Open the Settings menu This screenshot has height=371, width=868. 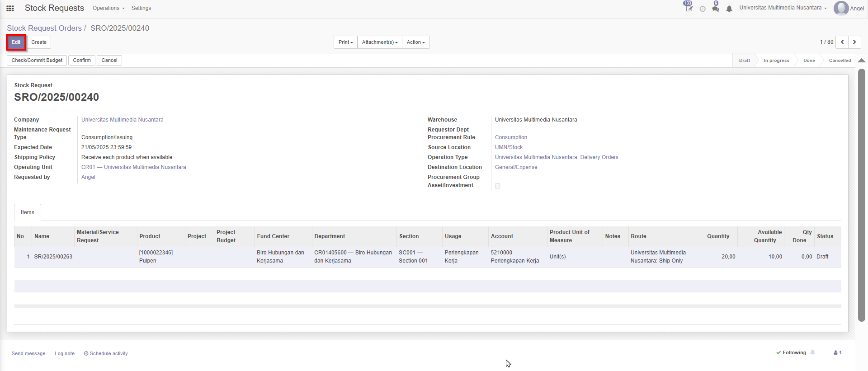[141, 8]
